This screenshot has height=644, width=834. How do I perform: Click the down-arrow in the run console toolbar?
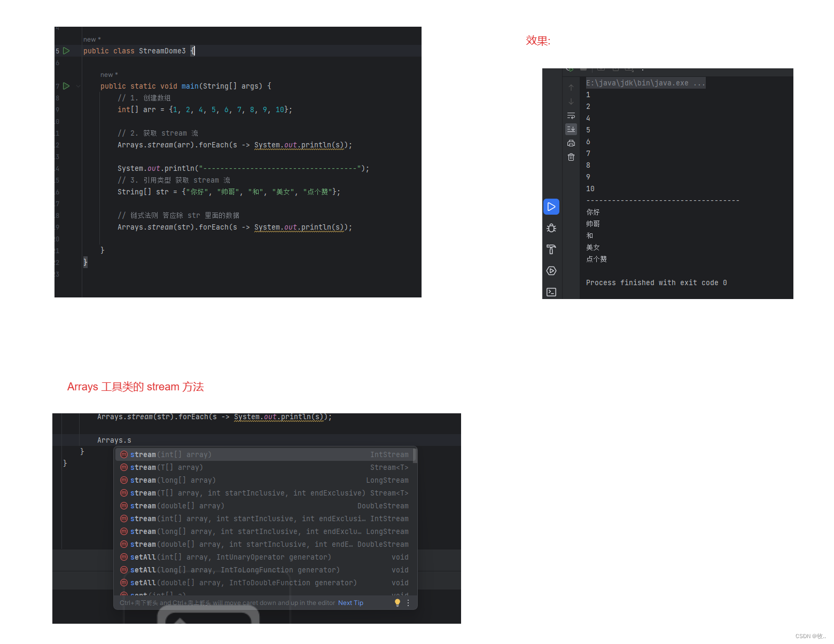[571, 101]
